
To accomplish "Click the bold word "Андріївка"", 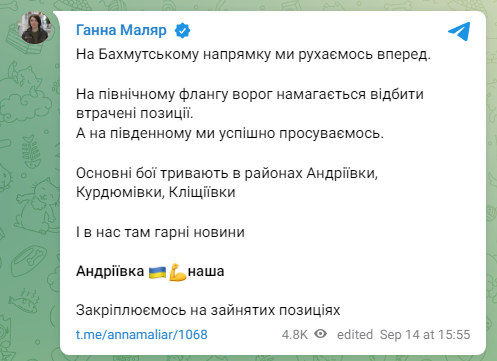I will point(110,271).
